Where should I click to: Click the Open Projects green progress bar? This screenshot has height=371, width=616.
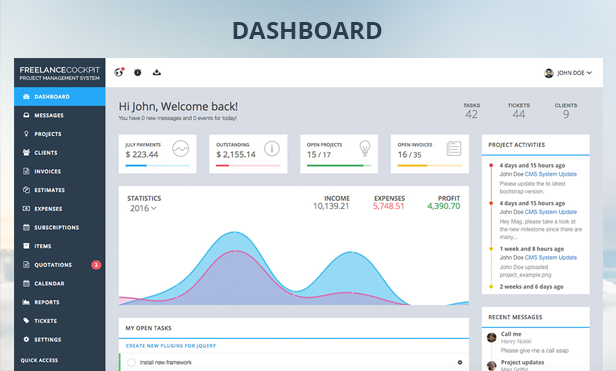tap(339, 165)
